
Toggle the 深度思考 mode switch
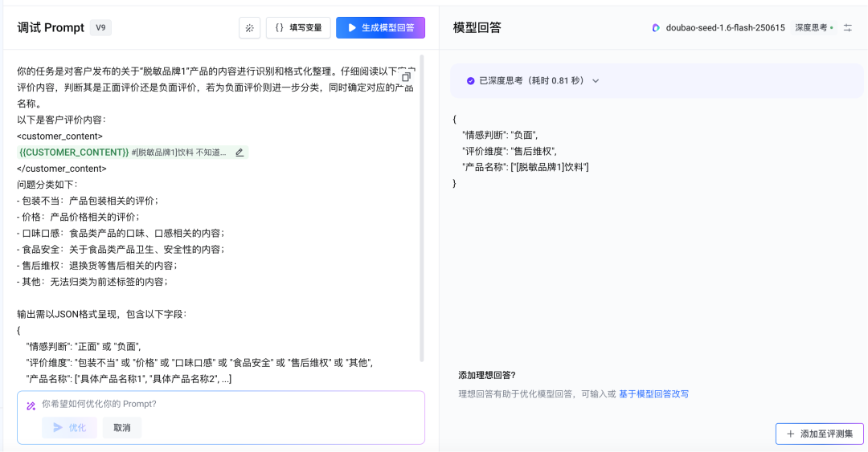pyautogui.click(x=814, y=28)
